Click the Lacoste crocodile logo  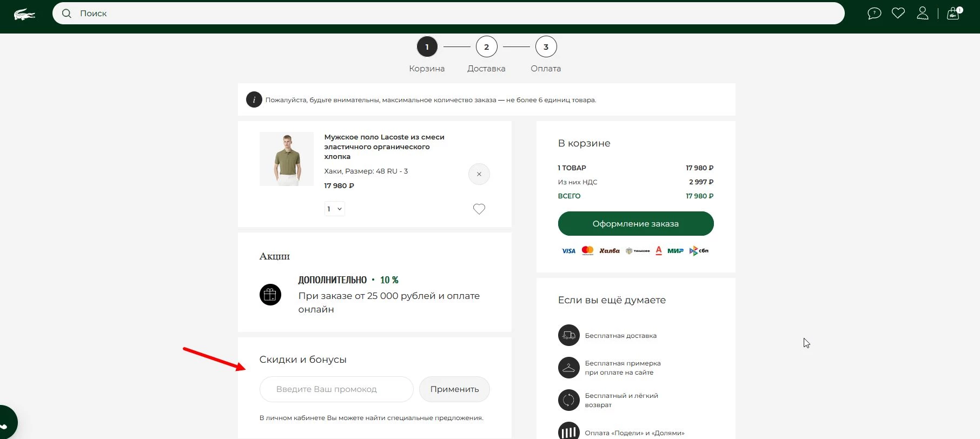(24, 14)
